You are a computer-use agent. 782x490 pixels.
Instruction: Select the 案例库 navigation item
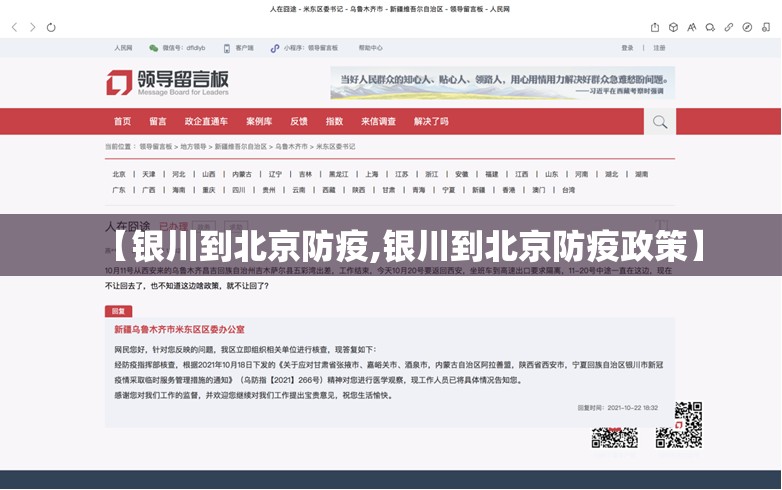tap(259, 122)
